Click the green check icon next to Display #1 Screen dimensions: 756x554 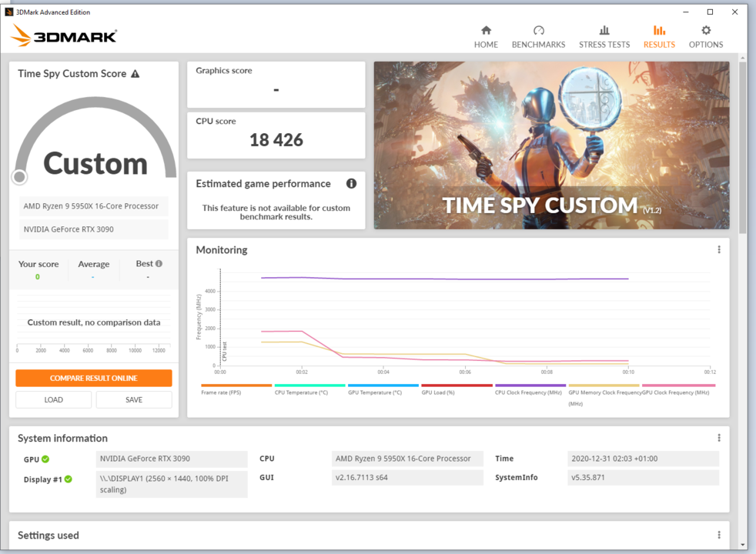click(x=69, y=479)
